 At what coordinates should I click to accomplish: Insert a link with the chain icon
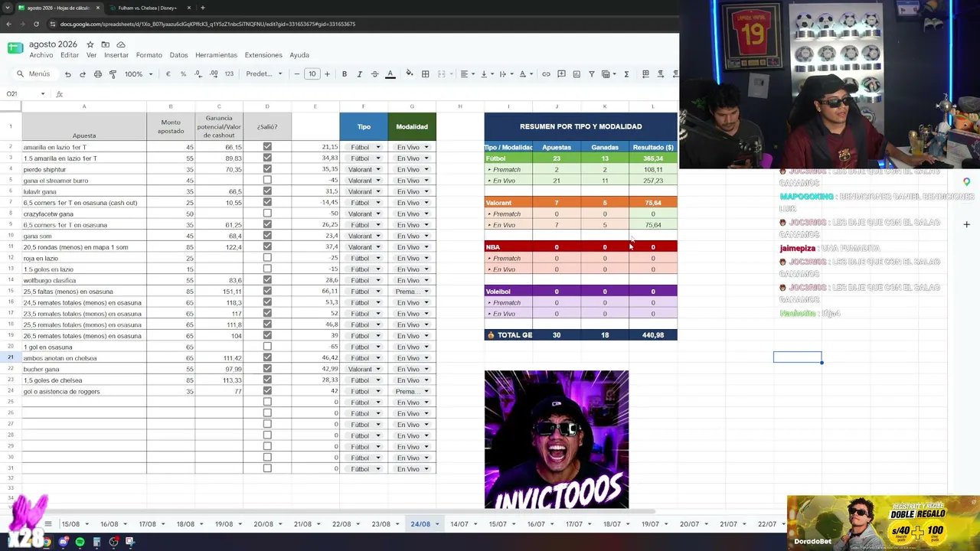pos(546,74)
